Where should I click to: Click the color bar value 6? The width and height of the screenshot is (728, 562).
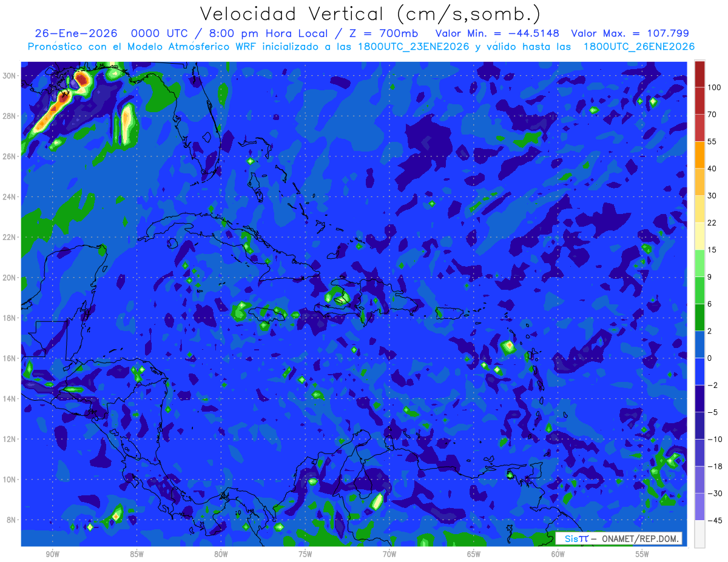tap(711, 304)
